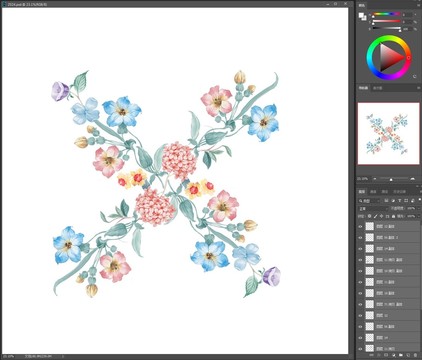Click the Navigator zoom out mountain icon
This screenshot has height=360, width=422.
click(x=374, y=179)
